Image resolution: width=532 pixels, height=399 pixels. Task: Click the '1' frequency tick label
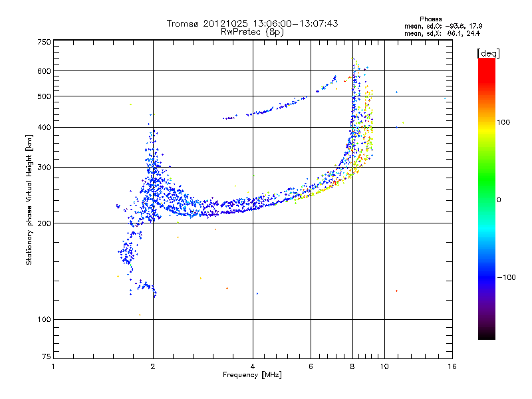click(53, 366)
